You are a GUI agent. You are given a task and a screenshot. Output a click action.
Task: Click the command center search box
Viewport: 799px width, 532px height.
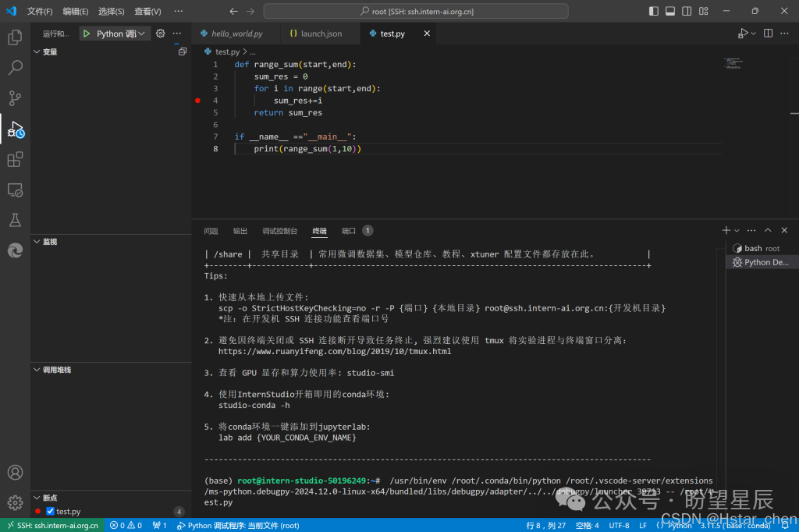tap(416, 11)
